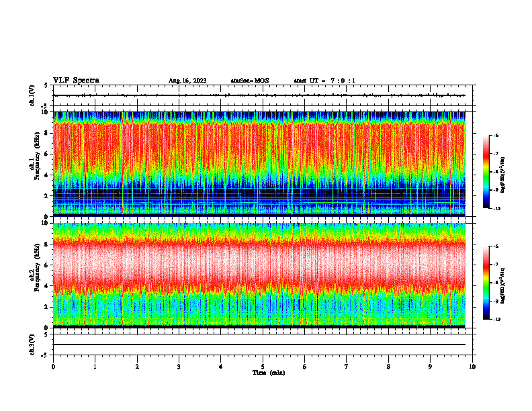Click the "start UT = 7 : 0 : 1" text
Viewport: 532px width, 411px height.
324,81
